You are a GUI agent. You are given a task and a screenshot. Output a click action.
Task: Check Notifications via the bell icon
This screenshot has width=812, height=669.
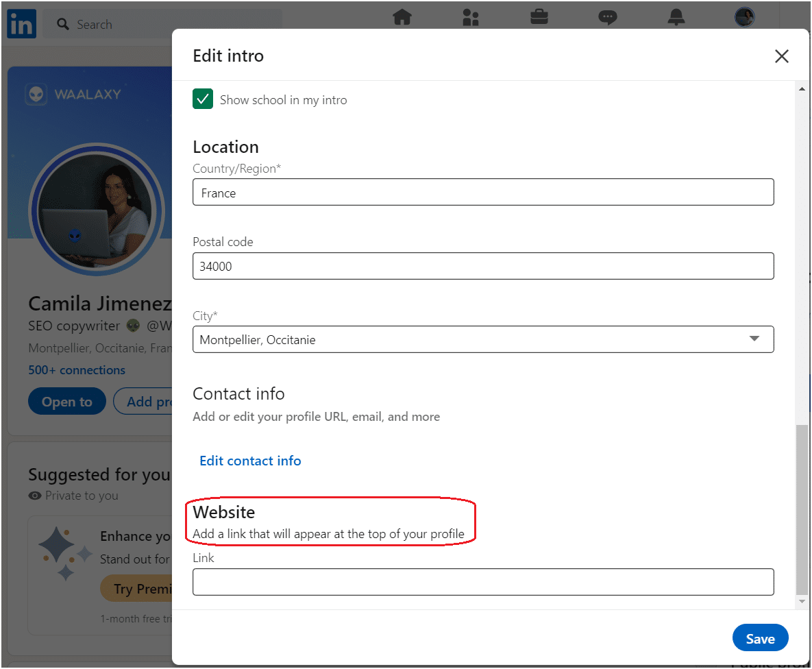[676, 17]
